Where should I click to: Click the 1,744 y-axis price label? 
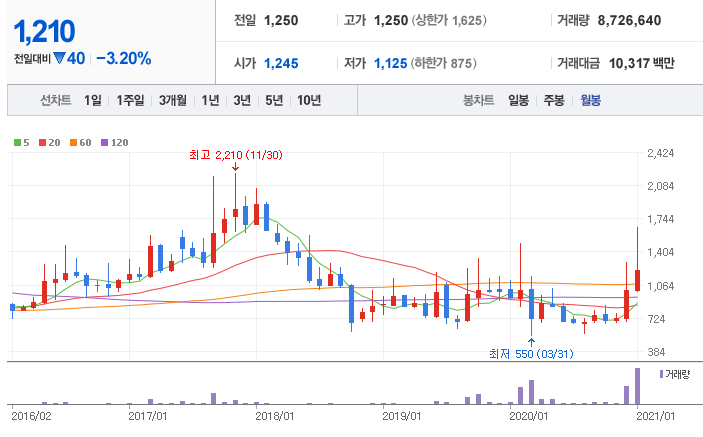point(660,219)
